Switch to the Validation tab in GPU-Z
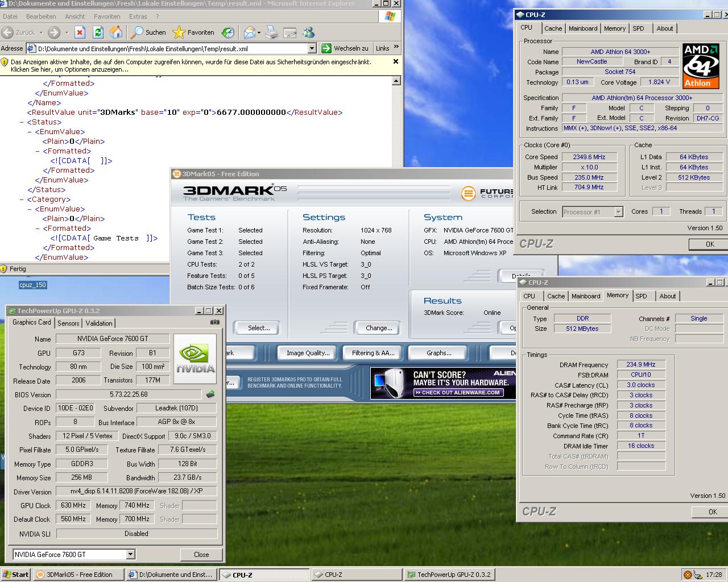 pos(99,323)
